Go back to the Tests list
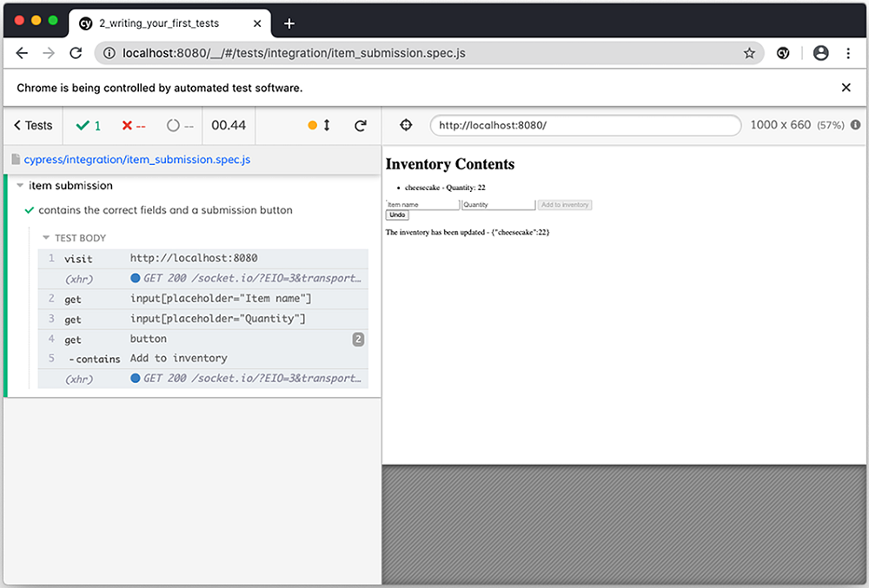This screenshot has width=869, height=588. coord(33,126)
